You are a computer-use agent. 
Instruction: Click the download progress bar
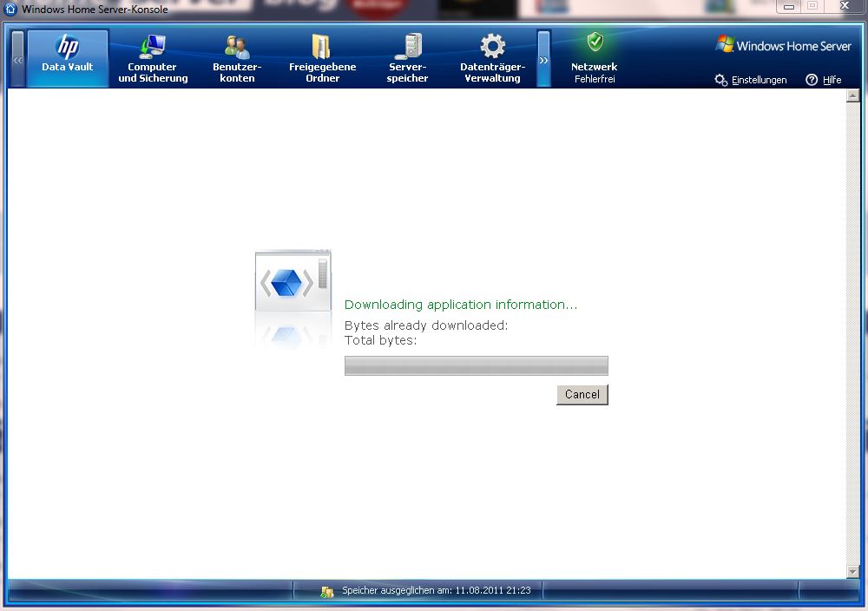pyautogui.click(x=476, y=366)
